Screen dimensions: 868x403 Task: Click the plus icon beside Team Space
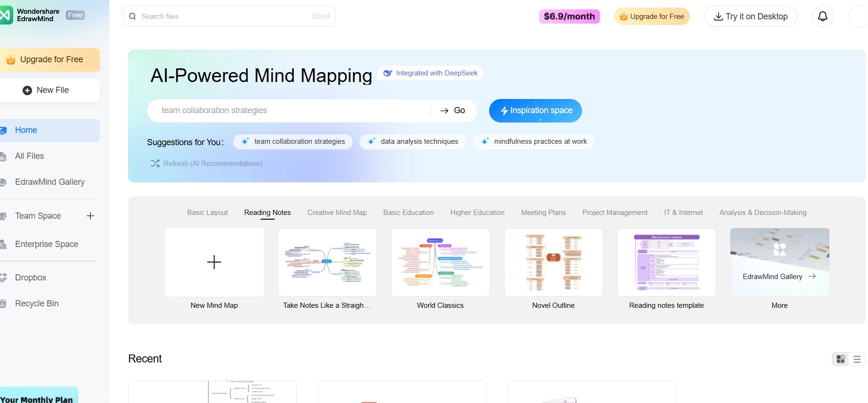point(90,216)
